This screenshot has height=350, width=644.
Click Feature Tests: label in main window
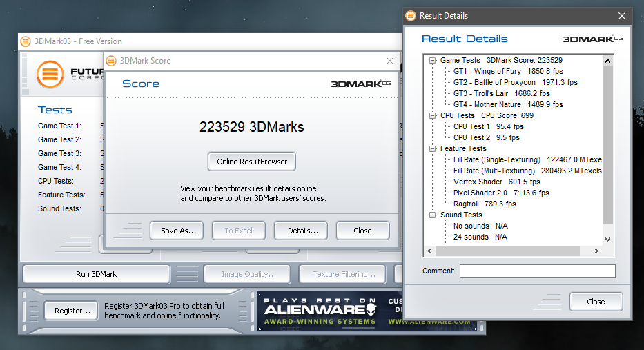[61, 195]
